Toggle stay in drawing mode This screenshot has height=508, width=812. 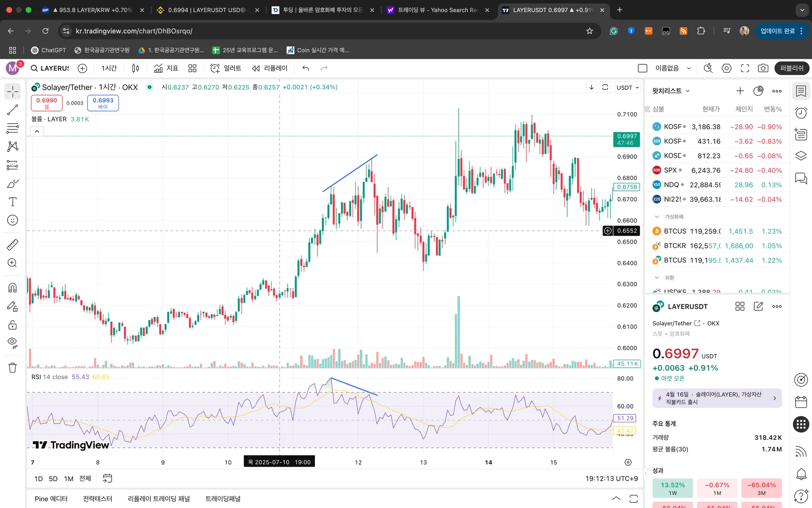[x=13, y=307]
